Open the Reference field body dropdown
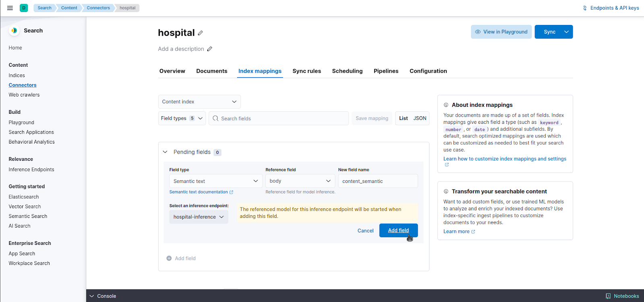 pyautogui.click(x=300, y=181)
